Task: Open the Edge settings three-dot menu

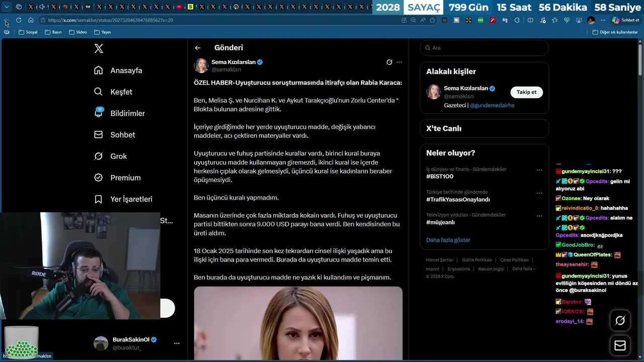Action: [x=603, y=20]
